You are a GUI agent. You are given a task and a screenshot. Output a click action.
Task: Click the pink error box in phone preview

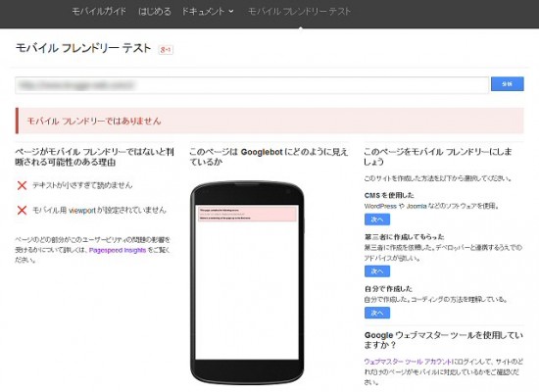247,214
